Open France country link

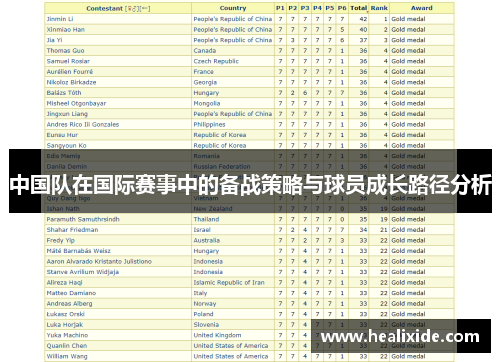[x=203, y=72]
